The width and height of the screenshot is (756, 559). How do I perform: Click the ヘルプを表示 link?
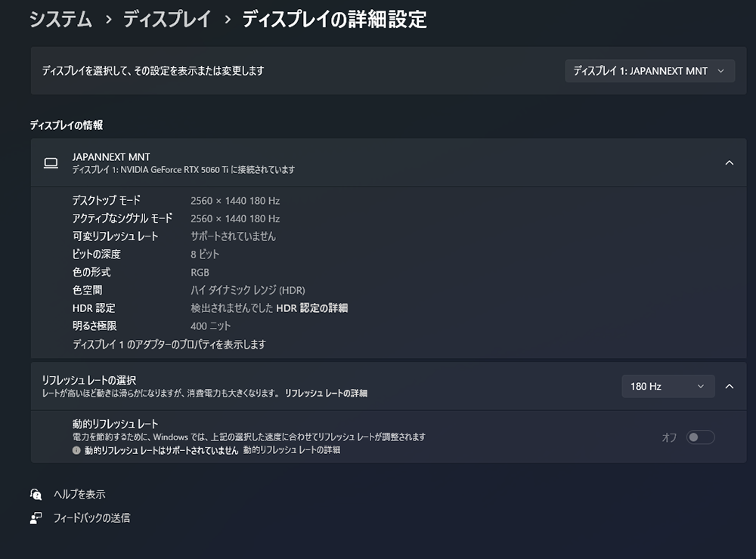79,494
